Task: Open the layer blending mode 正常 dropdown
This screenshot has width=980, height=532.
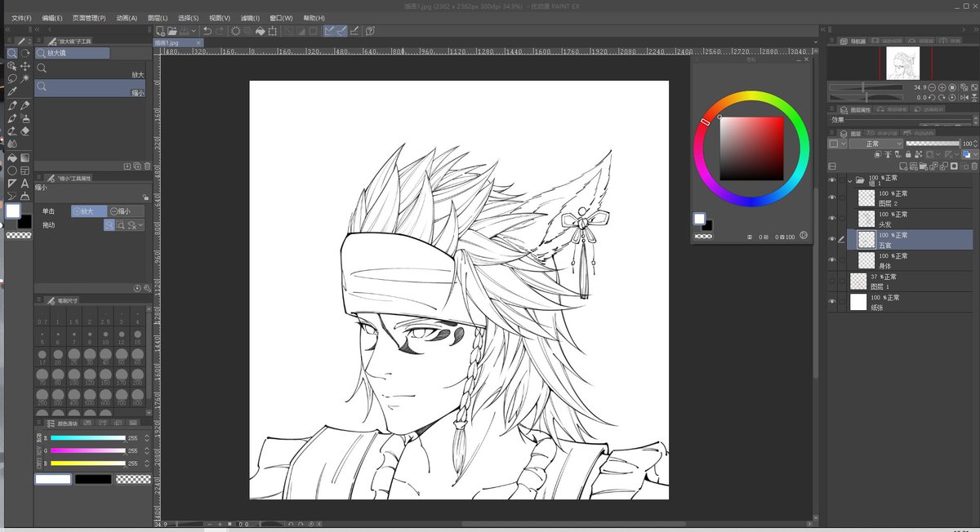Action: tap(875, 144)
